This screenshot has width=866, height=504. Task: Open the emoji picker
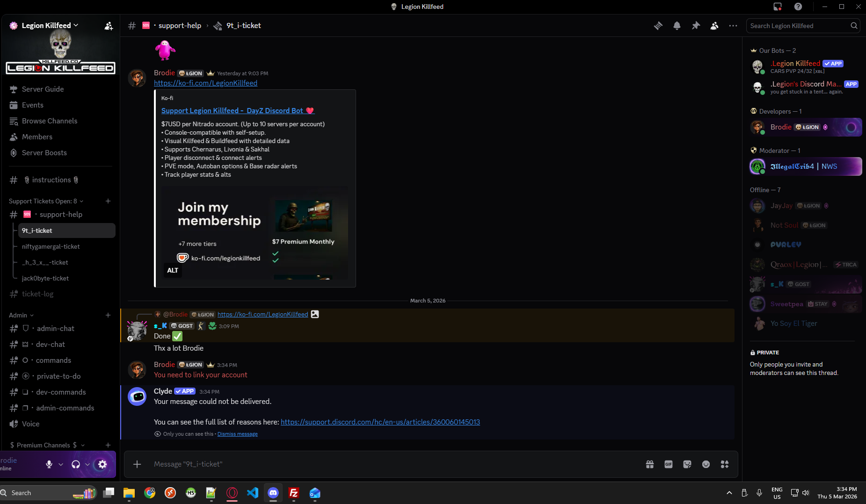706,464
